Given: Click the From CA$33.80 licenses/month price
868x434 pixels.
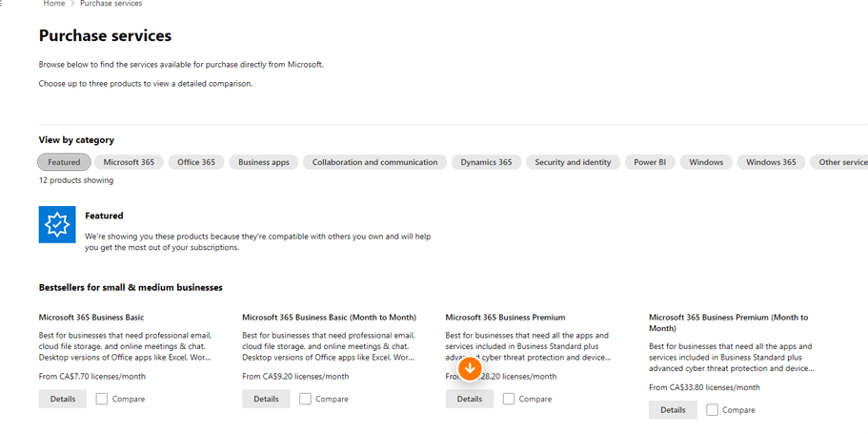Looking at the screenshot, I should click(704, 387).
